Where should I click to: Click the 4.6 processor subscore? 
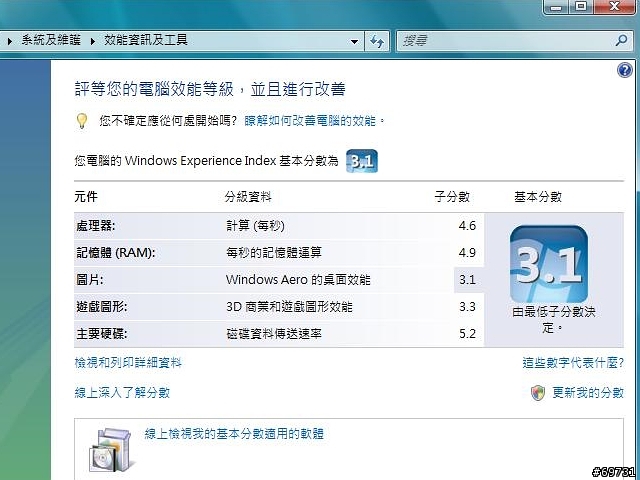(467, 226)
